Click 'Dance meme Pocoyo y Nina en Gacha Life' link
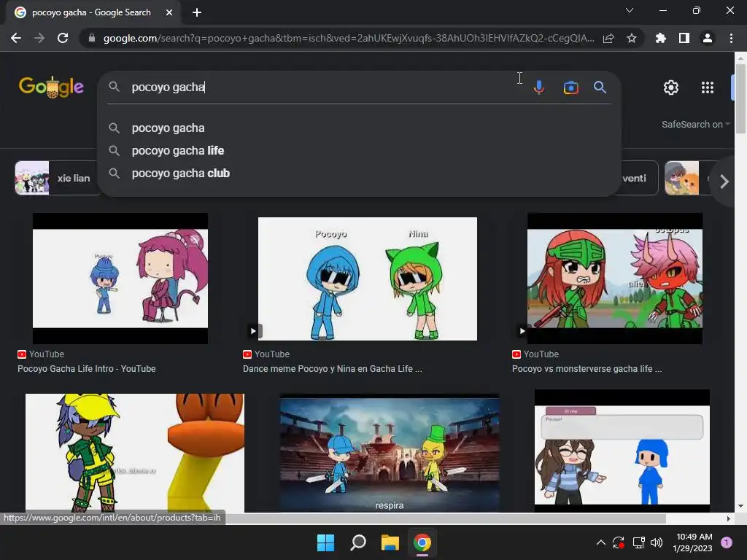The image size is (747, 560). 333,368
